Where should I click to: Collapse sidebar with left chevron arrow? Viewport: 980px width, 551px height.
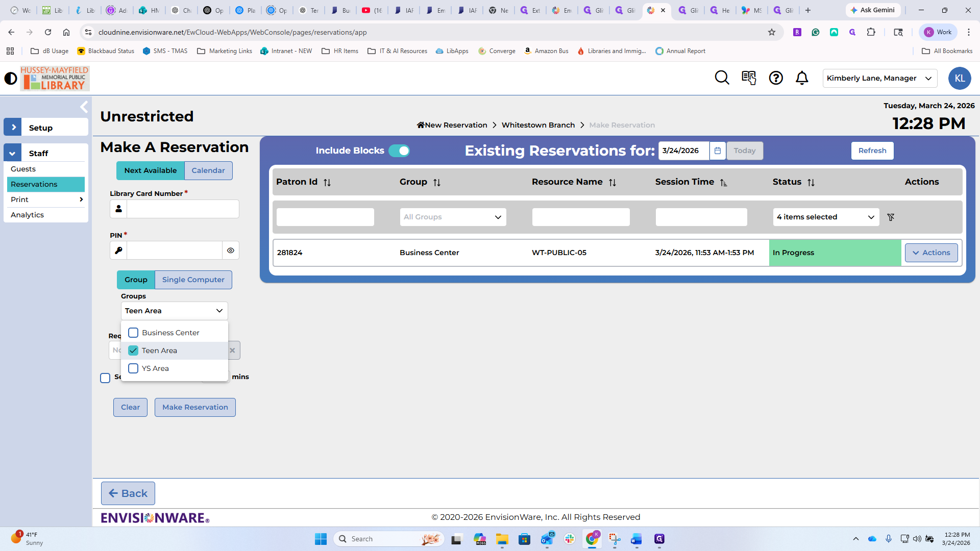(x=84, y=107)
